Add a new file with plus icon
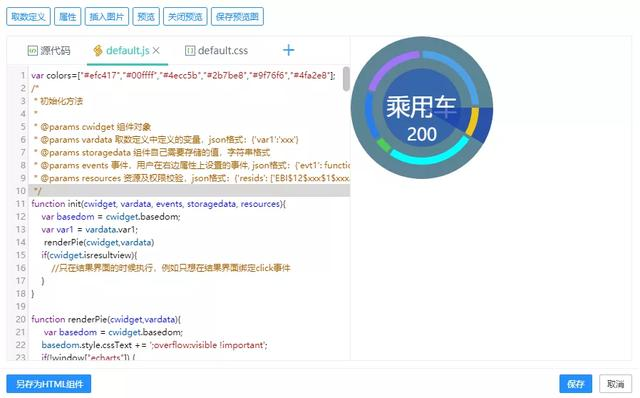640x398 pixels. (289, 50)
